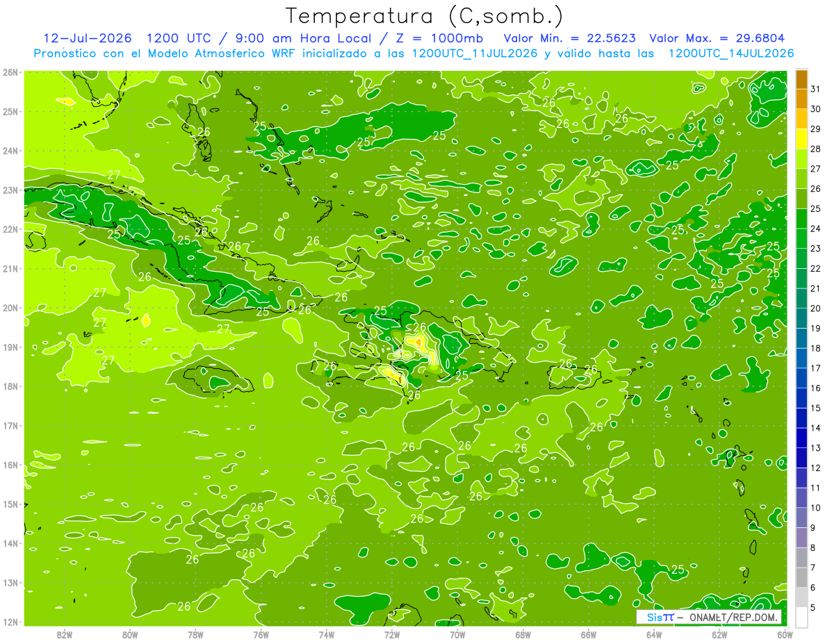834x644 pixels.
Task: Click legend value 17 on color scale
Action: [815, 368]
